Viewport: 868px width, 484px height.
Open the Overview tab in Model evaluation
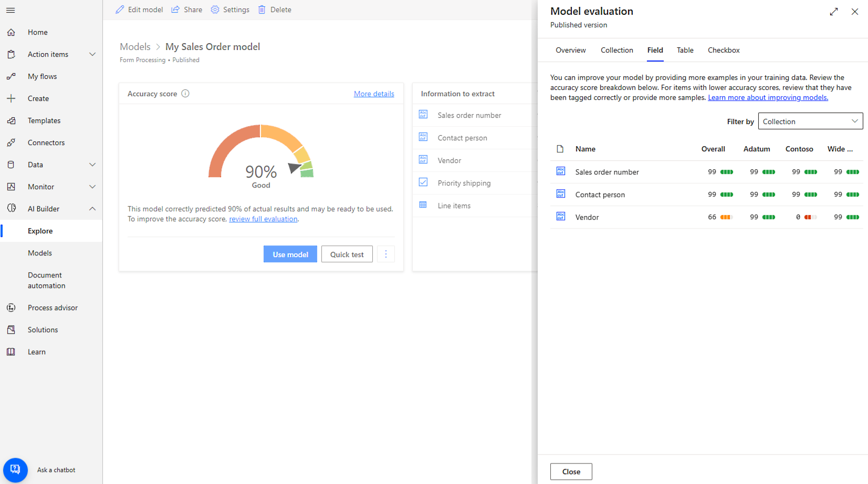point(571,50)
